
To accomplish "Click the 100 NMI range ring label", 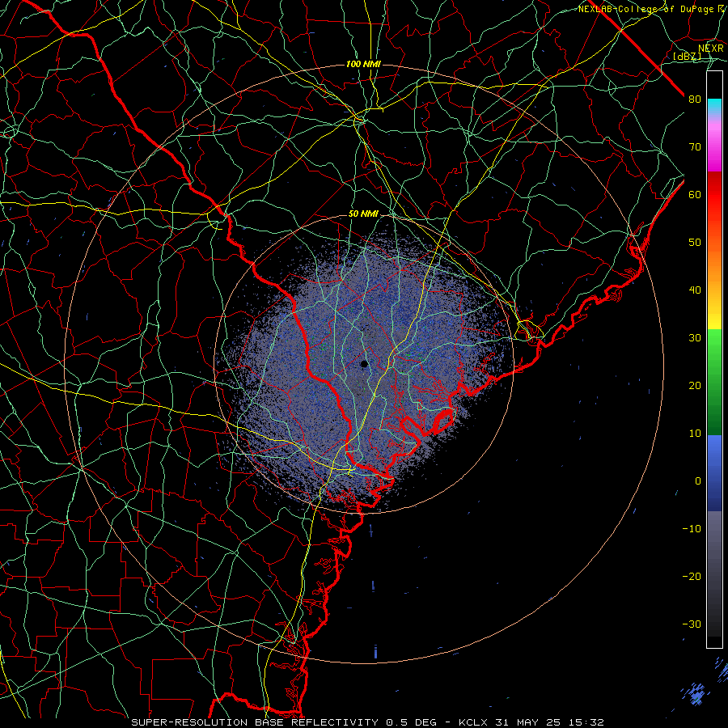I will point(363,64).
